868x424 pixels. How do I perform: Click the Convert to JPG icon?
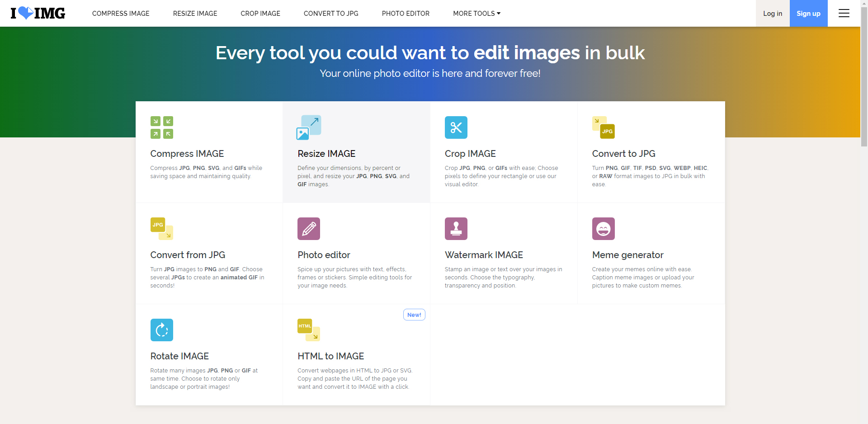604,127
